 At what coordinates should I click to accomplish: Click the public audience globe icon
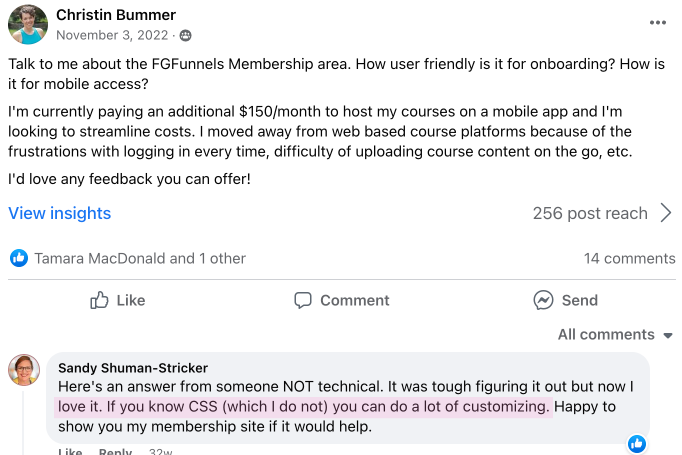(186, 36)
